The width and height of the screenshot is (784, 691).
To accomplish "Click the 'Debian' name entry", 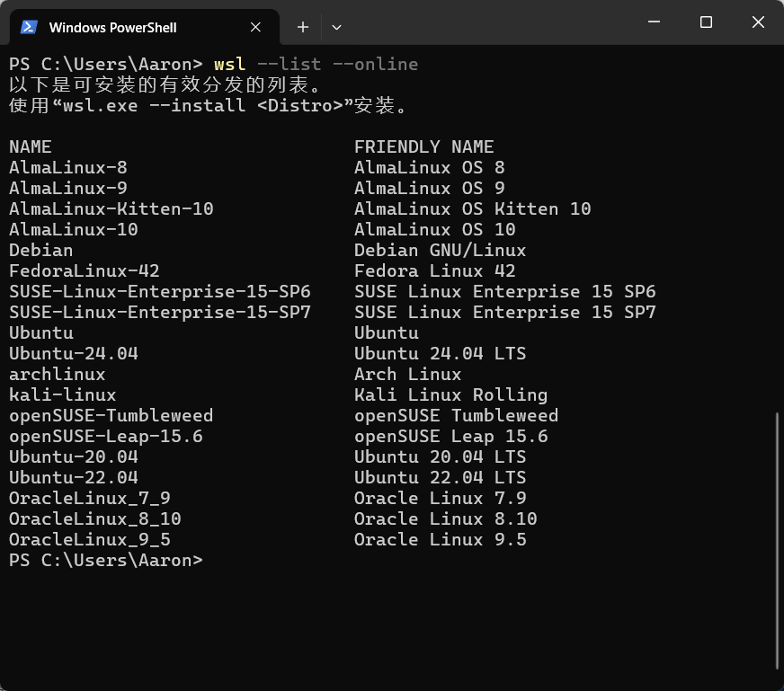I will point(41,251).
